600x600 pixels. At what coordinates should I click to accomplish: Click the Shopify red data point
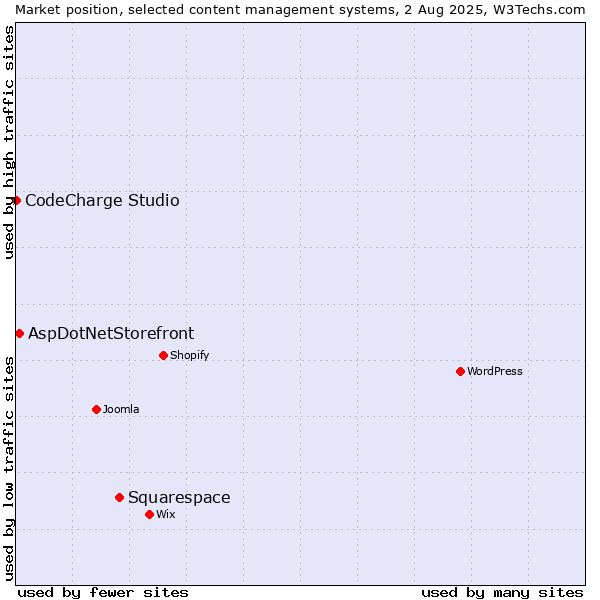click(x=163, y=355)
